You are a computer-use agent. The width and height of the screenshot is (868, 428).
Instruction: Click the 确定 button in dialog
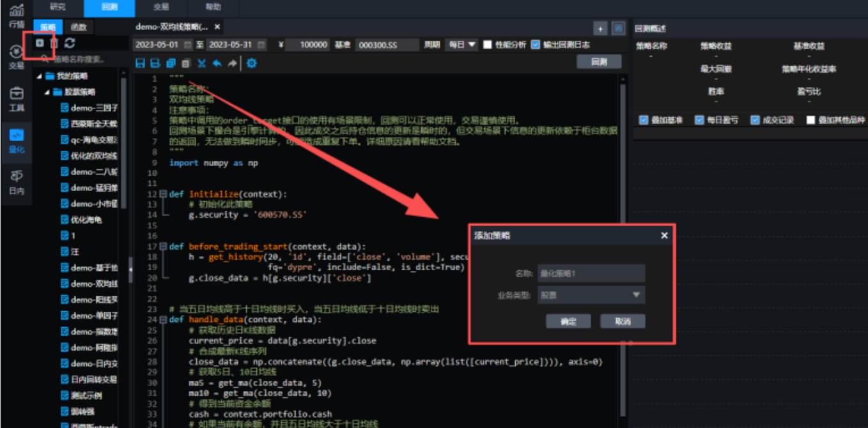568,321
